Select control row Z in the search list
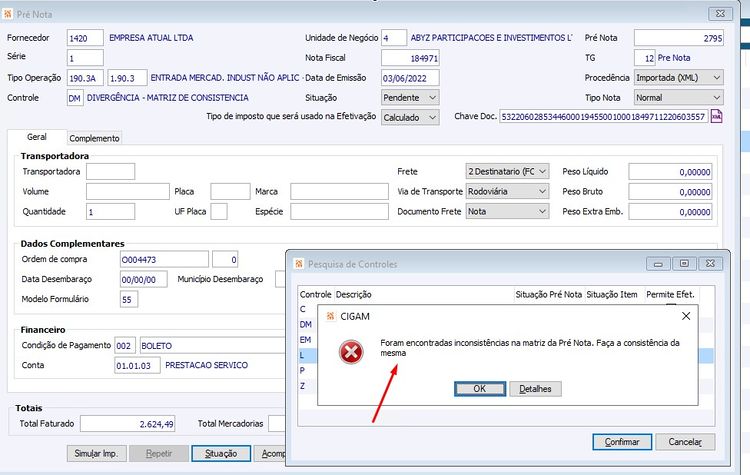Screen dimensions: 750x475 tap(302, 386)
